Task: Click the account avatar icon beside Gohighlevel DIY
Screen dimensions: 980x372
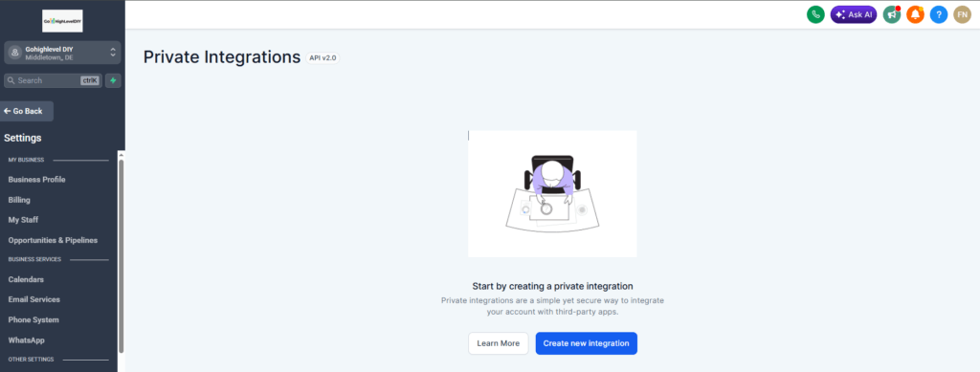Action: point(14,53)
